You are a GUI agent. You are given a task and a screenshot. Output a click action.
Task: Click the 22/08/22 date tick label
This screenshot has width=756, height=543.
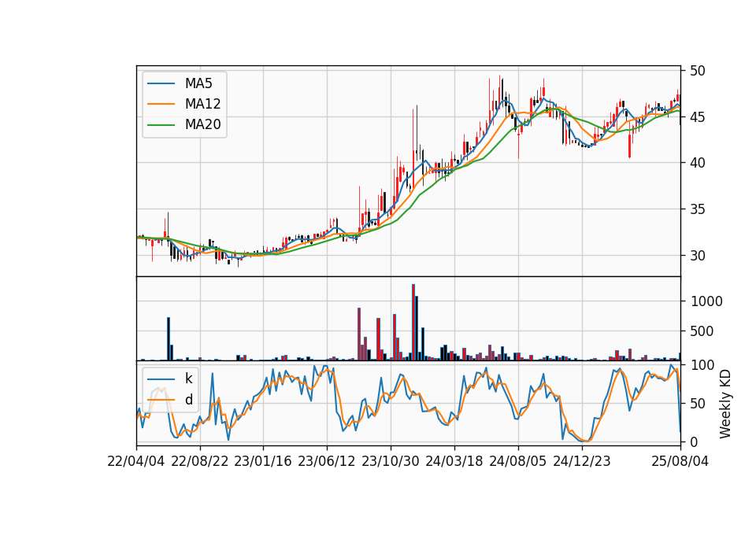[x=199, y=461]
